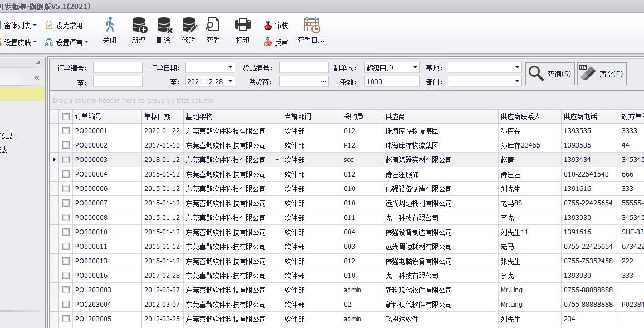Open 查看日志 calendar log icon
The height and width of the screenshot is (328, 644).
click(311, 26)
